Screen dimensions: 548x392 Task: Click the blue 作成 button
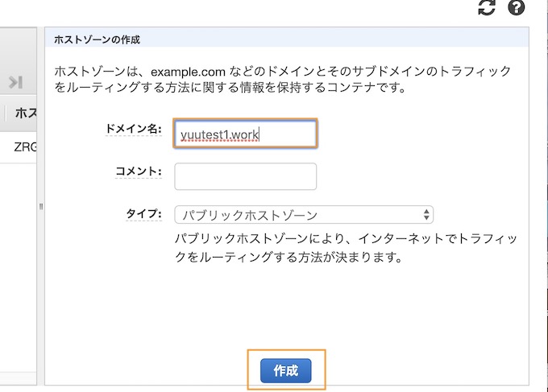[x=285, y=370]
